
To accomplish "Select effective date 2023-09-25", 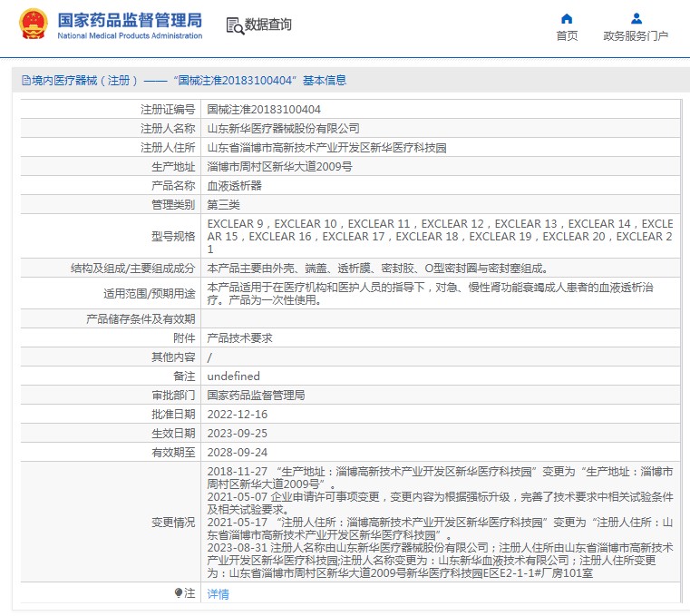I will pos(238,434).
